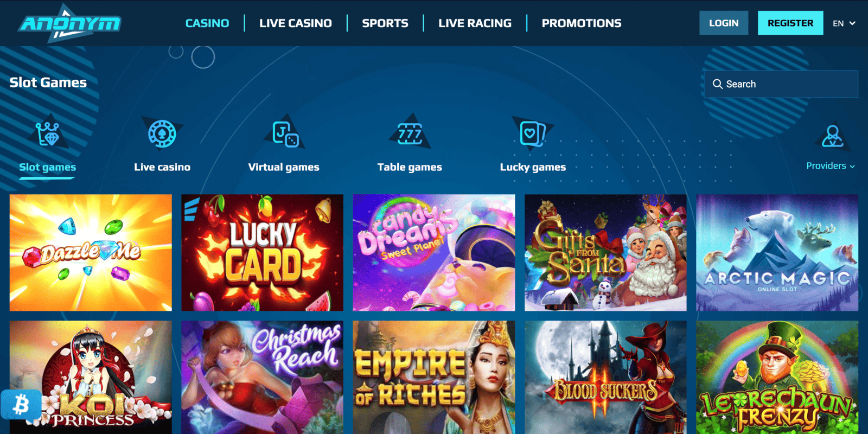Focus the Search input field
Viewport: 868px width, 434px height.
pos(781,84)
